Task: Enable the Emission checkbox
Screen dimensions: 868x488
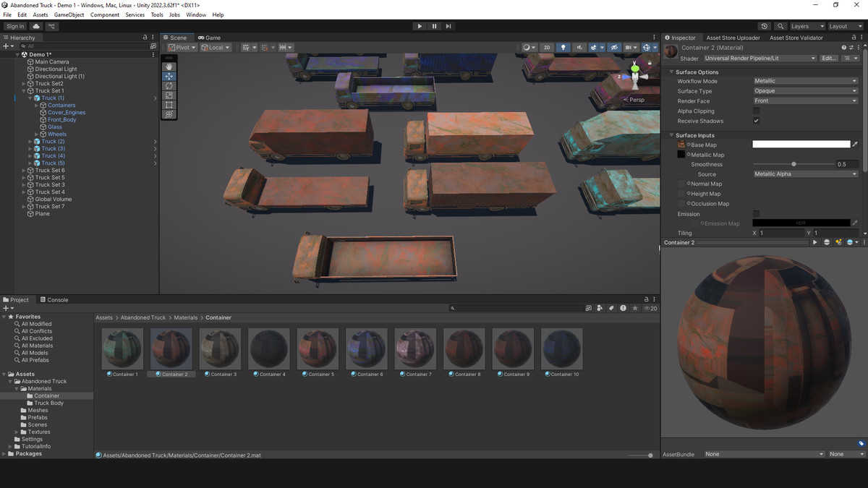Action: 757,214
